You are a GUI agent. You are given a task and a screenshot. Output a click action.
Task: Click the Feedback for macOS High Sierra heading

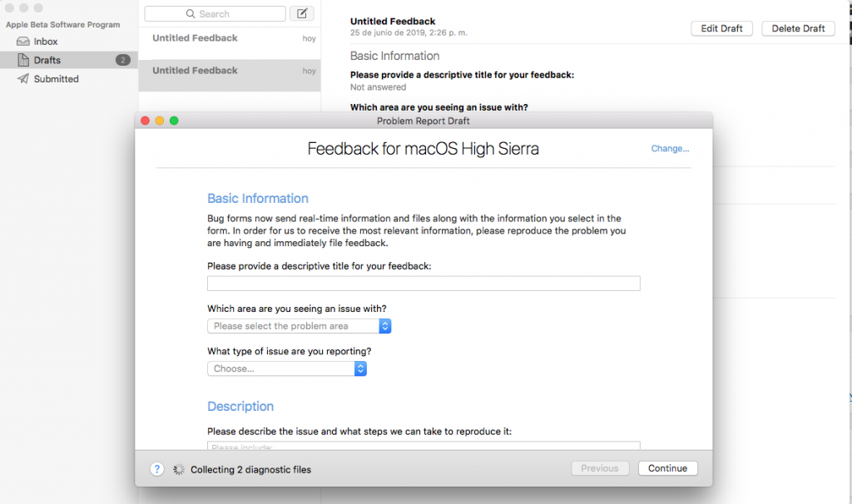point(423,148)
